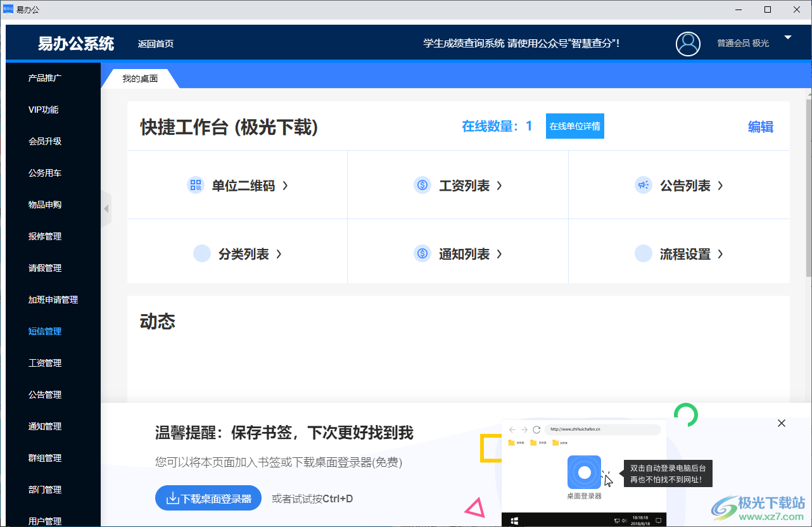This screenshot has height=527, width=812.
Task: Click the 工资列表 dollar coin icon
Action: [x=422, y=185]
